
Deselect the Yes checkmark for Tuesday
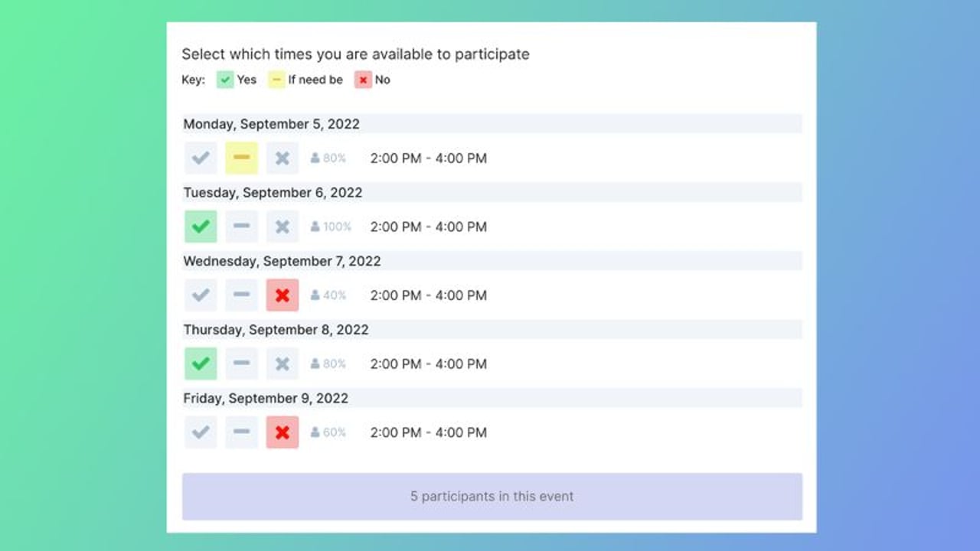pyautogui.click(x=201, y=227)
